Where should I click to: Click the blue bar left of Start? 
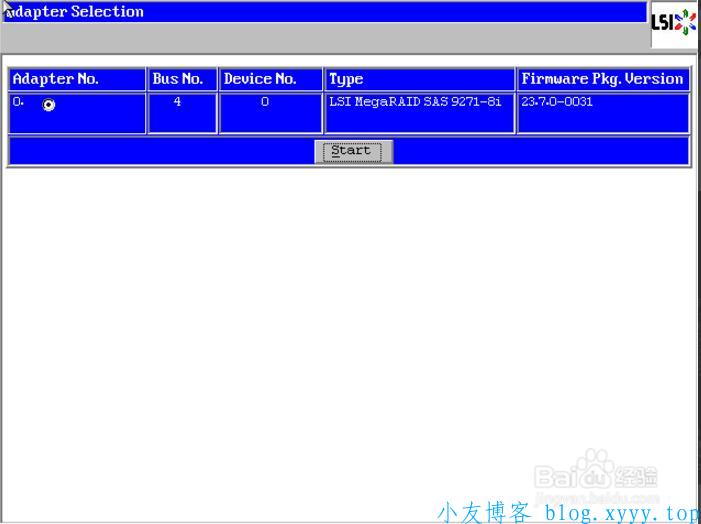pos(160,151)
